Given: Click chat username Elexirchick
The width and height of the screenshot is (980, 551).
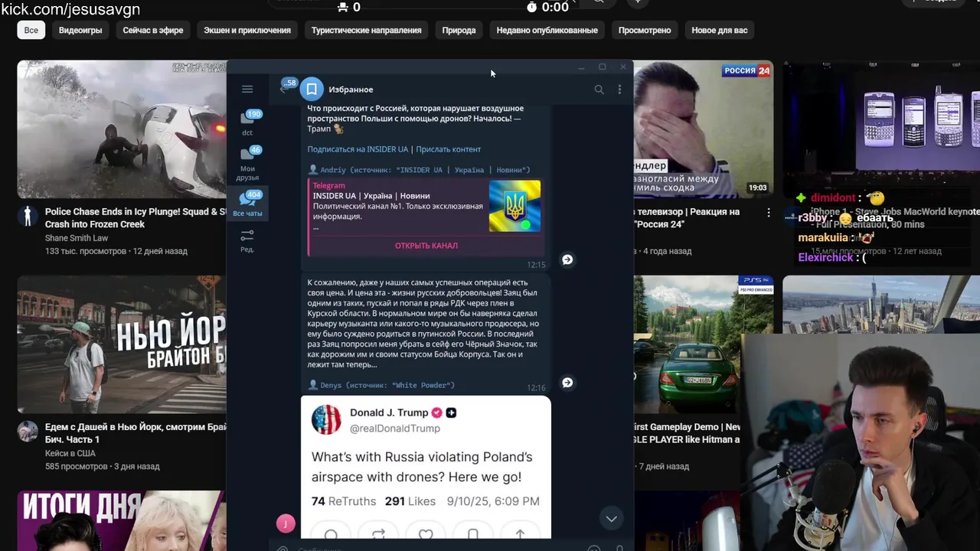Looking at the screenshot, I should [x=825, y=258].
